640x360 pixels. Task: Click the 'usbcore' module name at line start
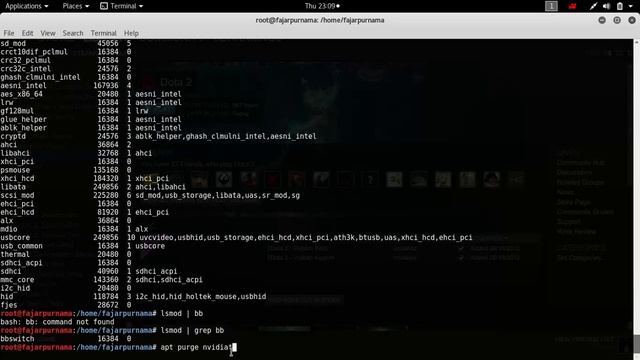15,238
